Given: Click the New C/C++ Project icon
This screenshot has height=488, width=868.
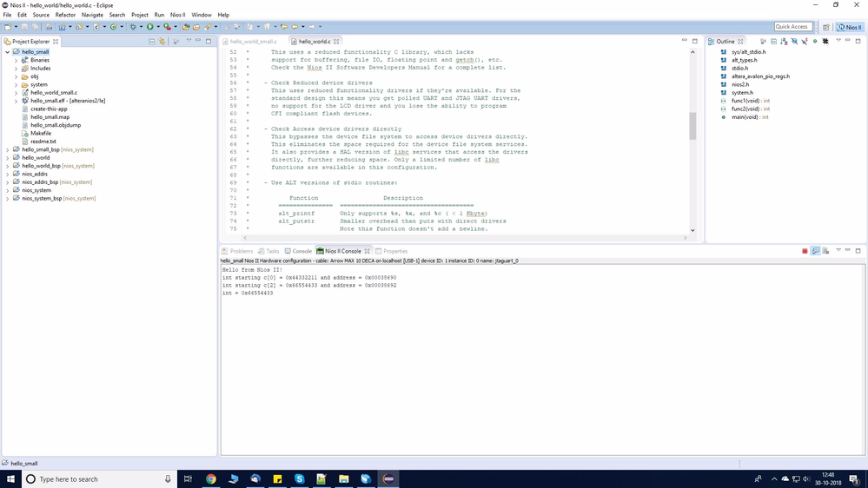Looking at the screenshot, I should (x=62, y=27).
